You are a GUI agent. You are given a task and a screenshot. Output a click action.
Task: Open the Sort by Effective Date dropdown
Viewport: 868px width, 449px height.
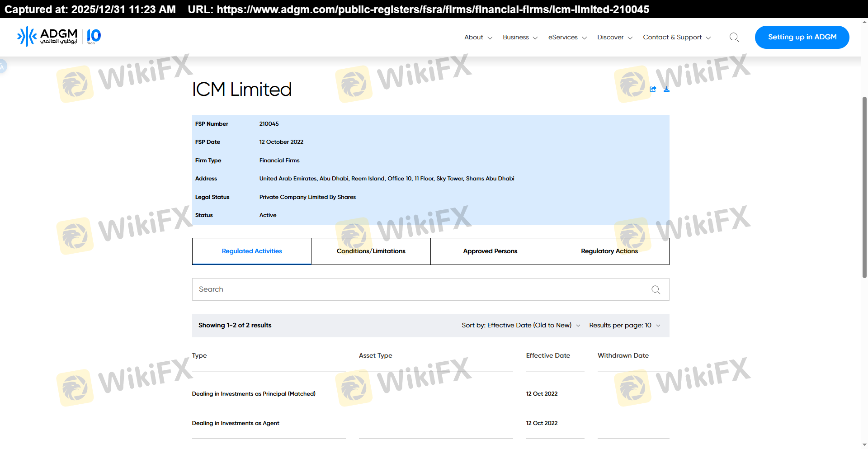(521, 325)
